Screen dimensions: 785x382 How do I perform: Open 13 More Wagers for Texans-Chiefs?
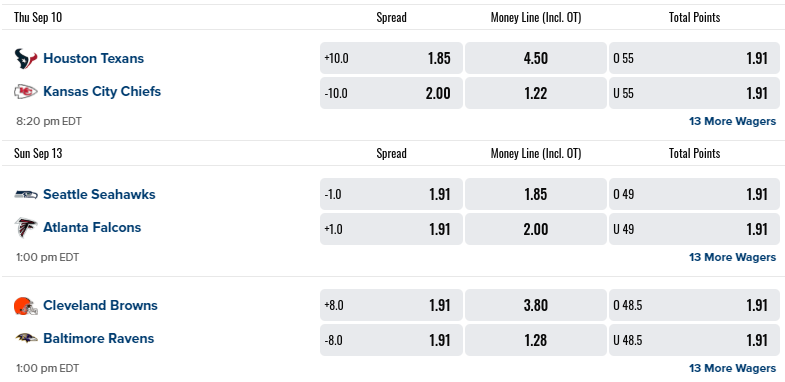732,121
